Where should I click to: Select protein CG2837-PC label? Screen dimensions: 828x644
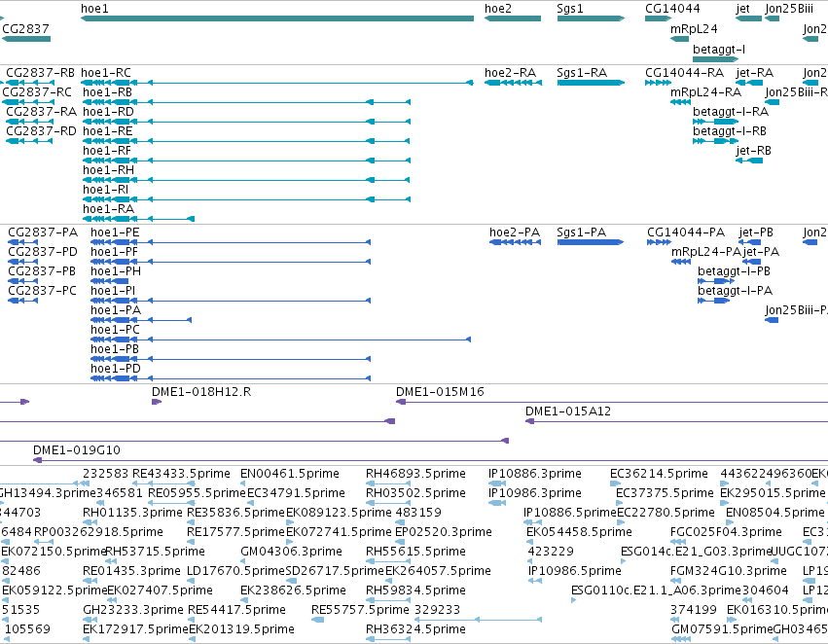(x=42, y=292)
